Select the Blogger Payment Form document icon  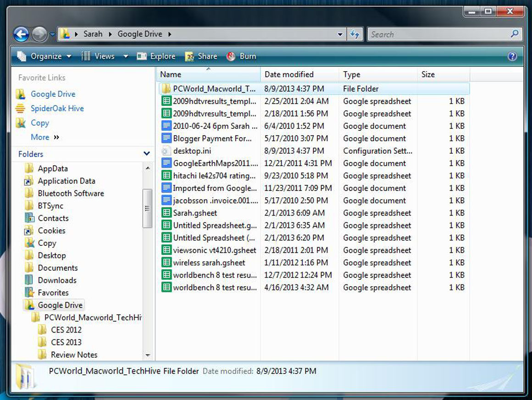(166, 139)
